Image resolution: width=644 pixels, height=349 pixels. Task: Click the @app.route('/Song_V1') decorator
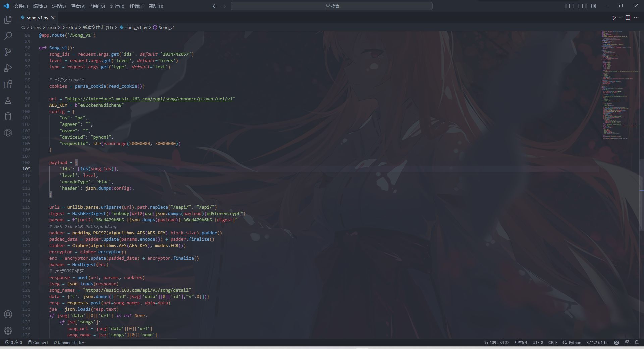click(67, 35)
